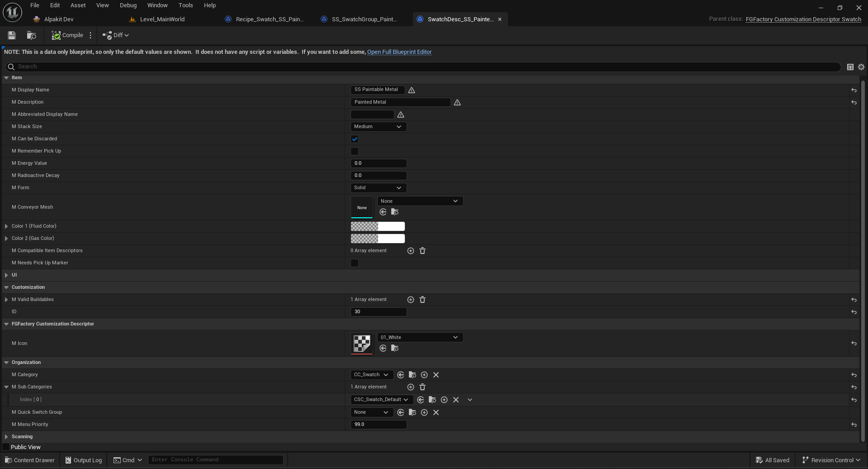Open the Tools menu
This screenshot has height=469, width=868.
[185, 5]
